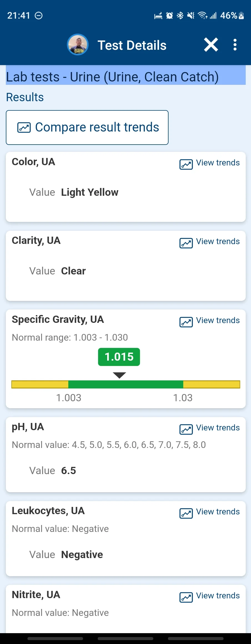Tap the 1.015 specific gravity value badge
Viewport: 251px width, 644px height.
click(119, 357)
